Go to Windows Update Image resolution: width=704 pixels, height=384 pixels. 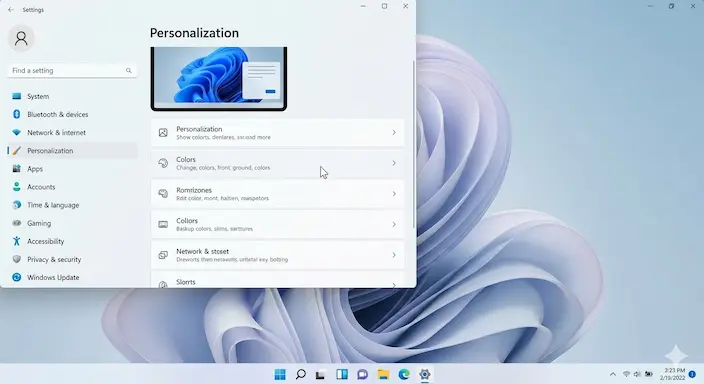[x=72, y=278]
